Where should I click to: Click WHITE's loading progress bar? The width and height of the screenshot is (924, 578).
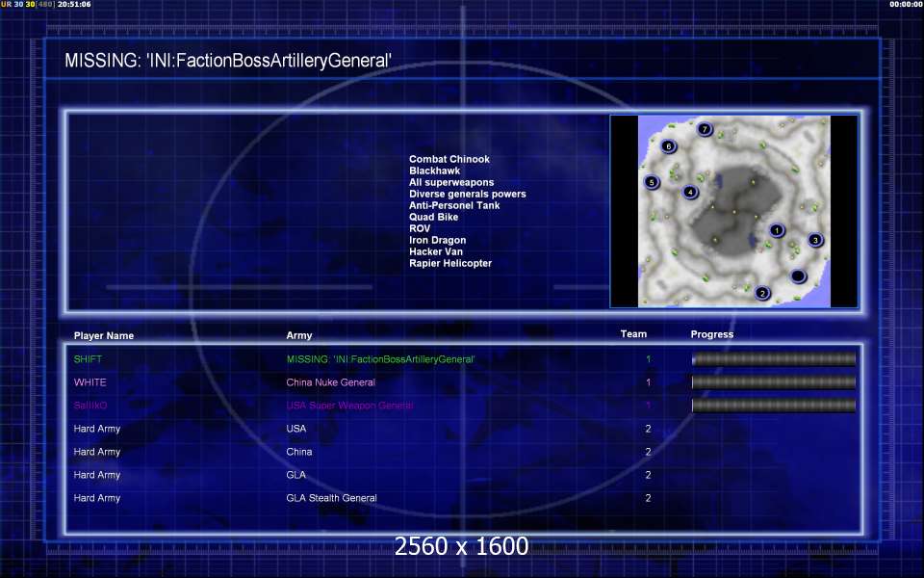[774, 382]
